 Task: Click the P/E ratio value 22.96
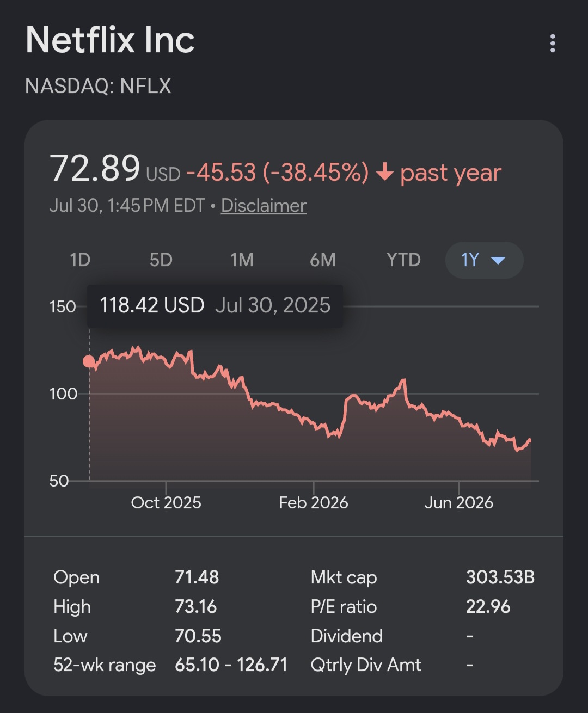[488, 607]
